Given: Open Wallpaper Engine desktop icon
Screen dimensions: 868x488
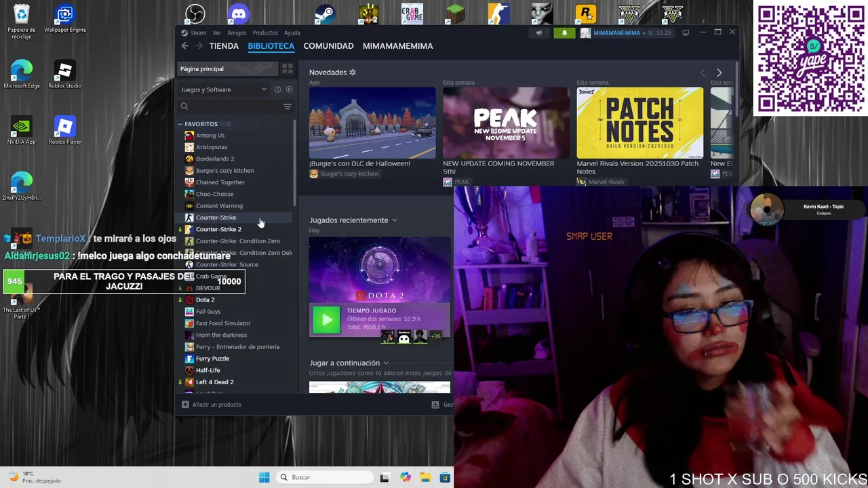Looking at the screenshot, I should tap(65, 19).
